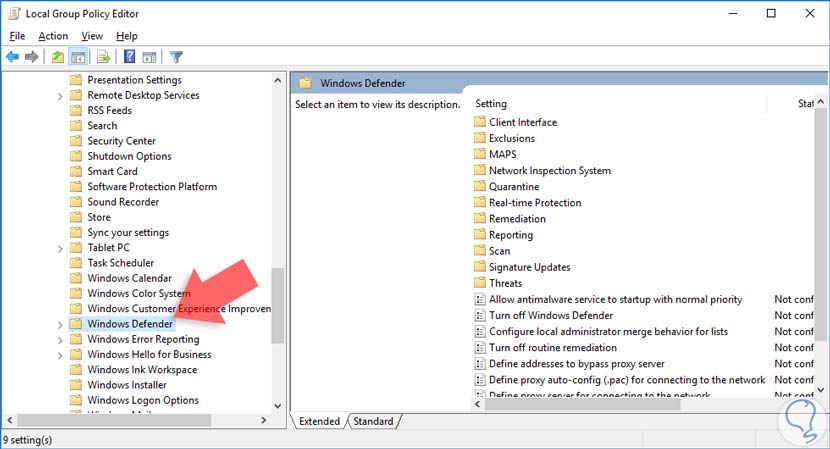This screenshot has width=830, height=449.
Task: Select Configure local administrator merge behavior setting
Action: tap(608, 331)
